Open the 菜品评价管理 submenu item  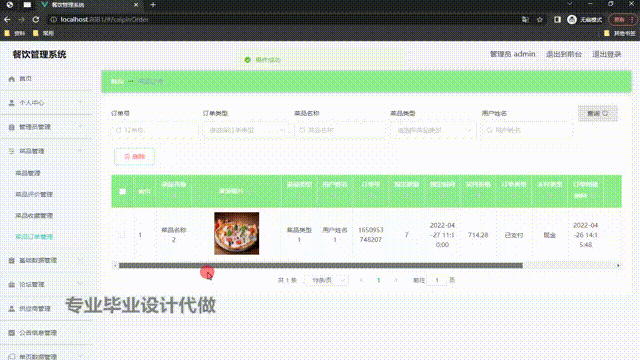point(34,194)
